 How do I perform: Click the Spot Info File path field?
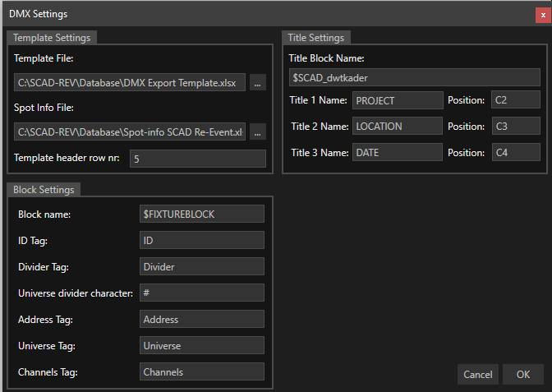click(x=130, y=132)
